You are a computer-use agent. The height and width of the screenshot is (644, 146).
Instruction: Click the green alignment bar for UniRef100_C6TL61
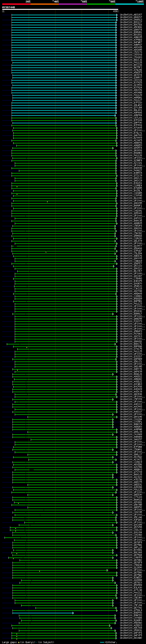pos(64,118)
